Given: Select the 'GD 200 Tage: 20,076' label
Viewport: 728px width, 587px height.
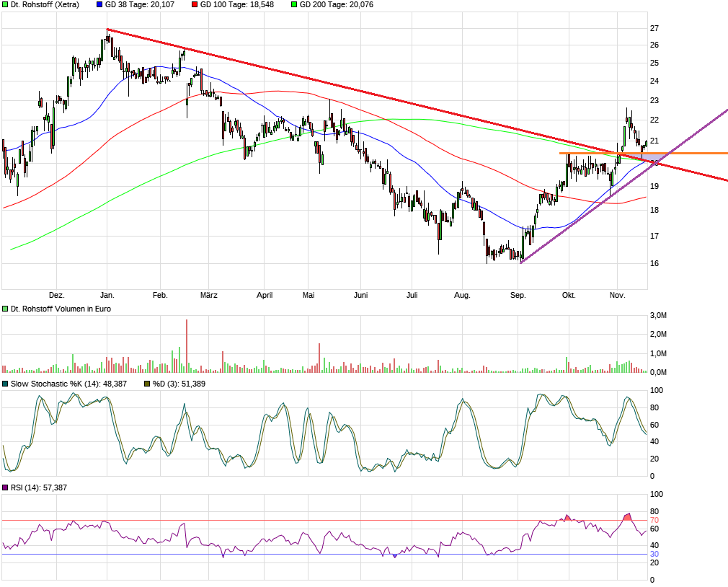Looking at the screenshot, I should click(336, 4).
